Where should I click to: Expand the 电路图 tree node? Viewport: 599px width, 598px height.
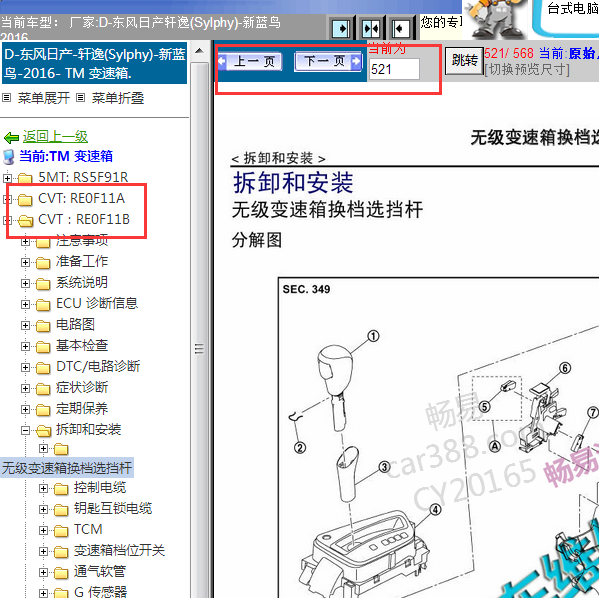(25, 326)
